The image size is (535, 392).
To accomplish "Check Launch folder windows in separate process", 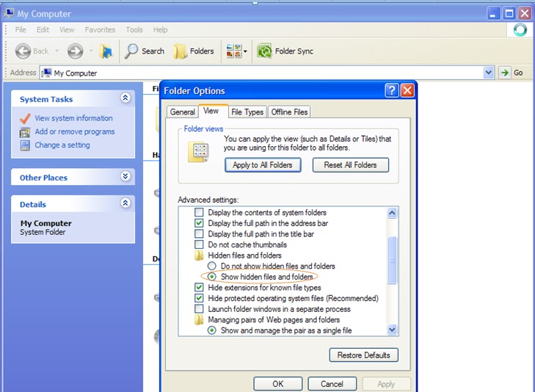I will pyautogui.click(x=199, y=309).
